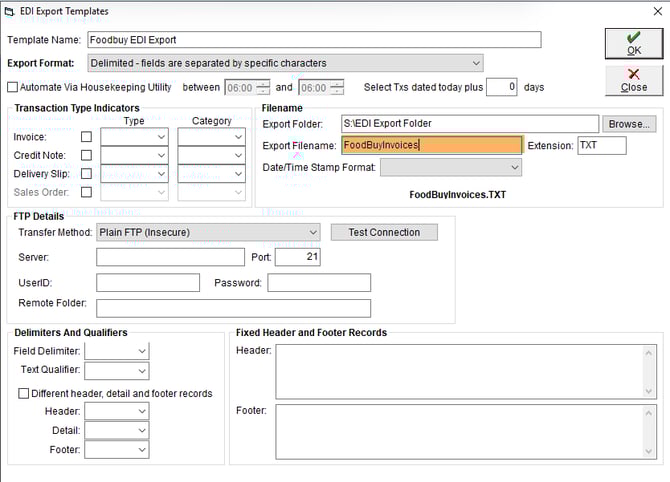Click the Remote Folder field
This screenshot has height=482, width=670.
pos(233,308)
